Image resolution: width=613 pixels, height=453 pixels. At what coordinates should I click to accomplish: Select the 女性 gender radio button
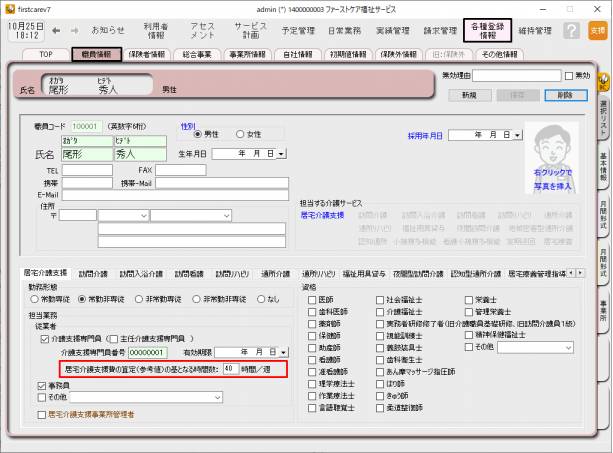click(x=242, y=133)
